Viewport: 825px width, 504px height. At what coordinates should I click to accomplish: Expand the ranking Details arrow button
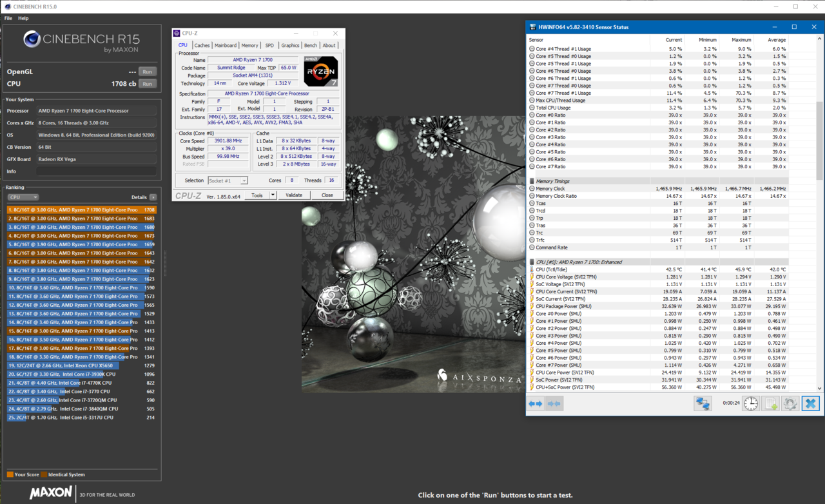(x=153, y=197)
